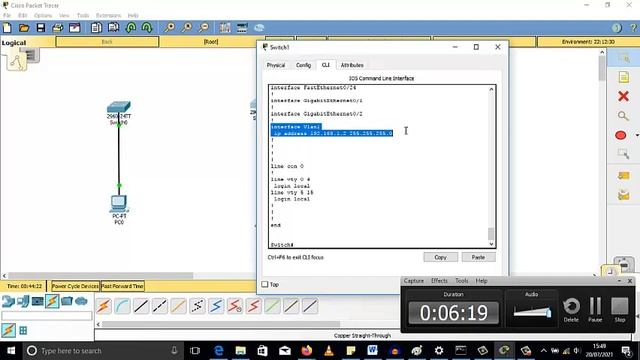Switch to the Attributes tab in Switch1

(352, 65)
